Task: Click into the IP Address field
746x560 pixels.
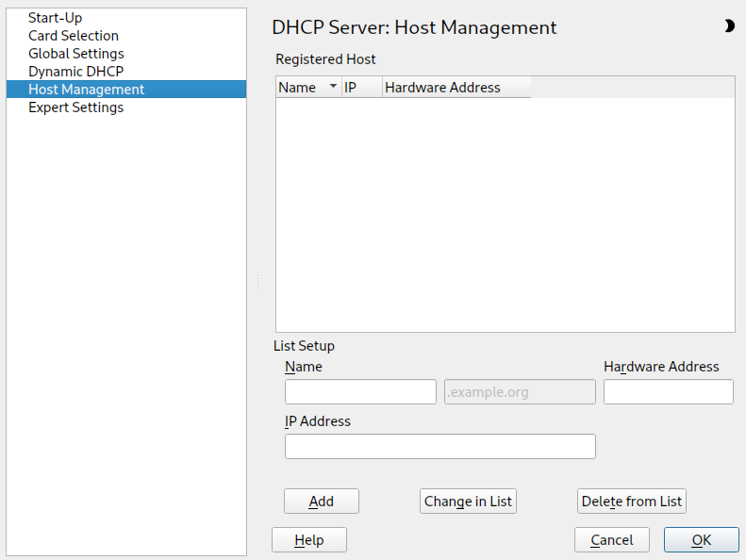Action: (439, 447)
